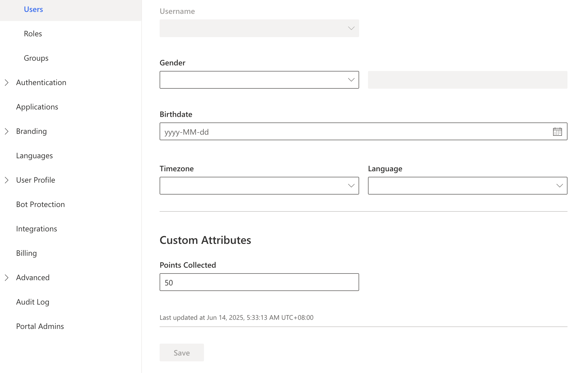Expand the Advanced section chevron
The width and height of the screenshot is (588, 373).
7,278
